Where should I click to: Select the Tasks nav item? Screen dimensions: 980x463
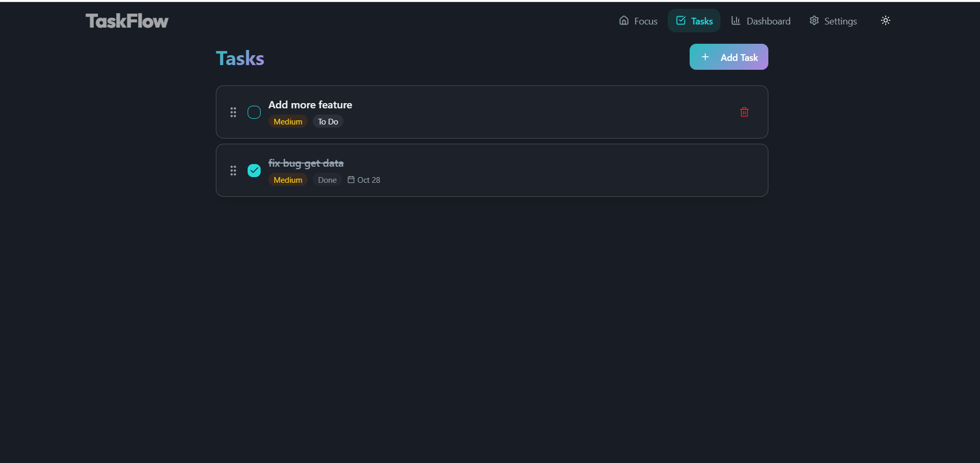[x=694, y=21]
